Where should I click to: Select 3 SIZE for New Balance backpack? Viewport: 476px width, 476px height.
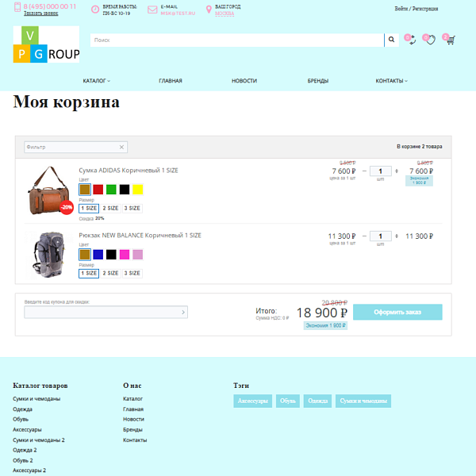[x=132, y=273]
